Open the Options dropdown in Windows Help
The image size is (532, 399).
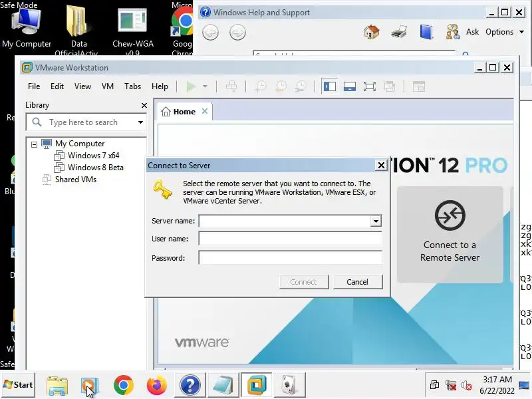(x=505, y=32)
